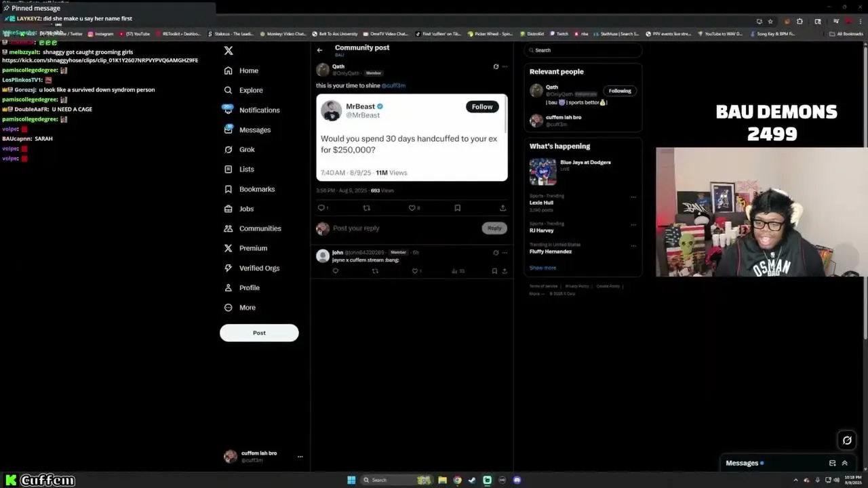Show hidden system tray icons

point(796,481)
